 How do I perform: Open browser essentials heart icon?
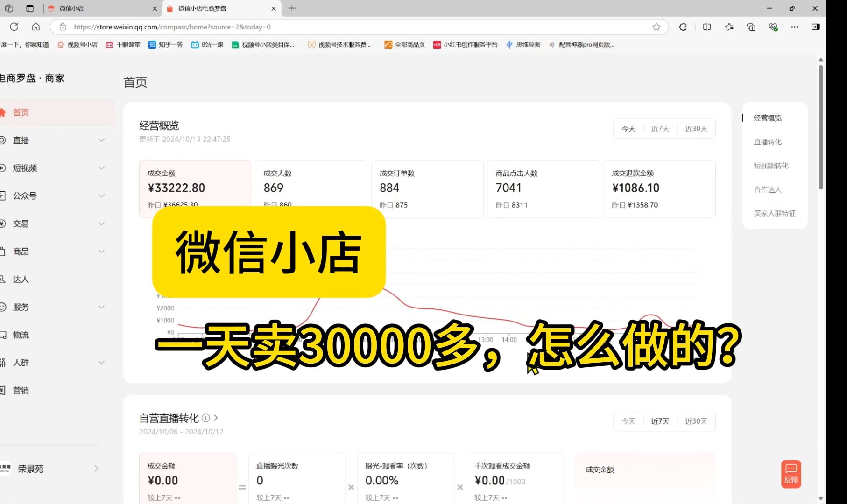773,27
